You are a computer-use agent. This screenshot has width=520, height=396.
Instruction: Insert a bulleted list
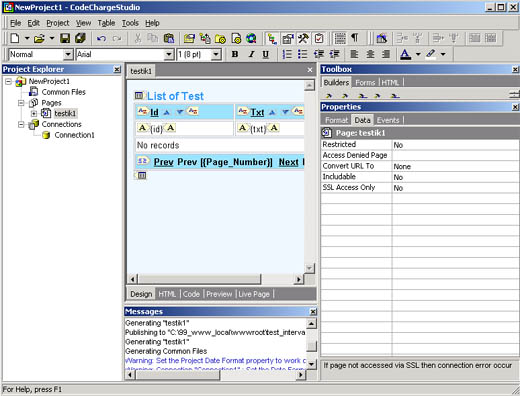(302, 54)
